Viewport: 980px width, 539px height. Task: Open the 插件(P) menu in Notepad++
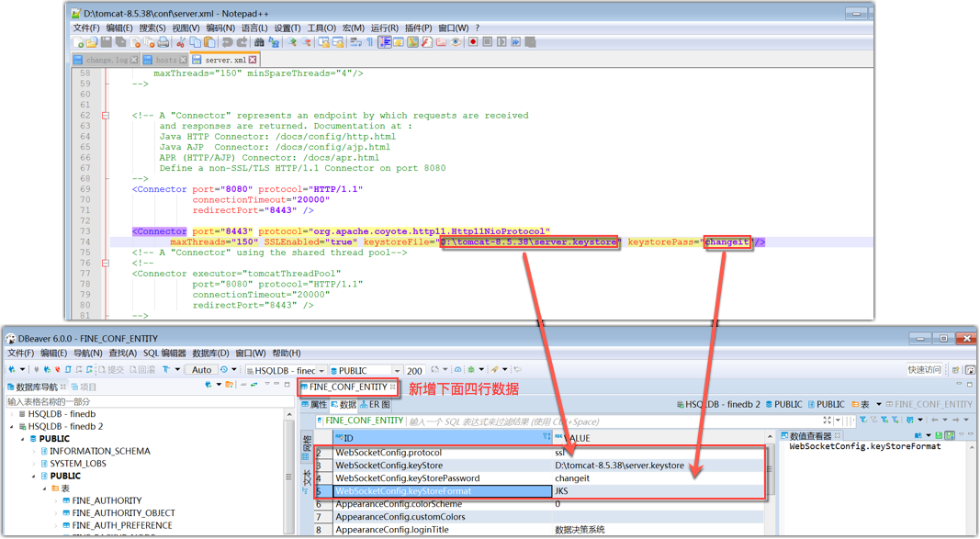[417, 28]
